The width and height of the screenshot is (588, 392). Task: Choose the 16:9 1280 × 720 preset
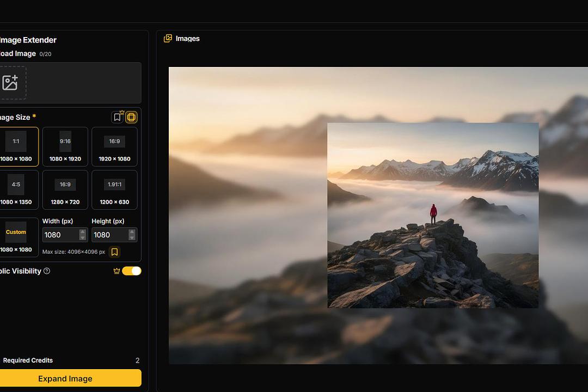65,189
